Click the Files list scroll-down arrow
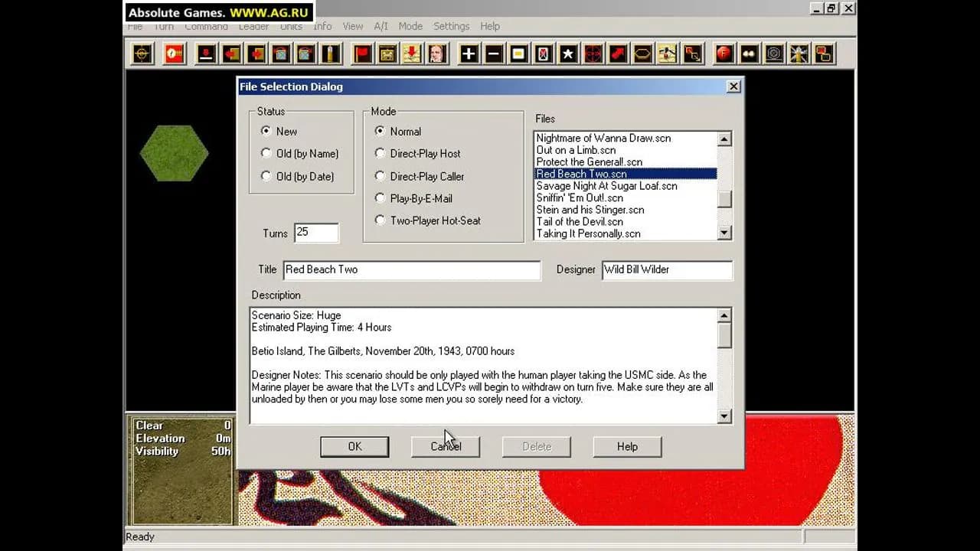Screen dimensions: 980x551 click(724, 233)
